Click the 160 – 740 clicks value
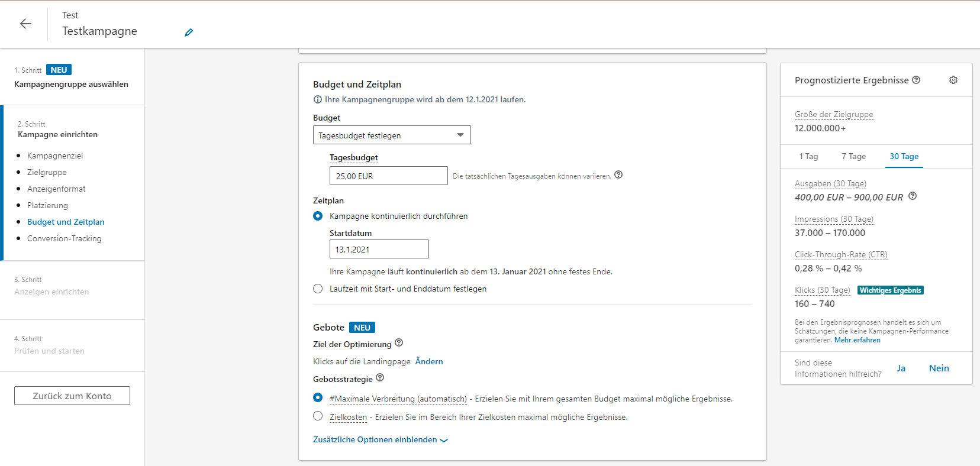Image resolution: width=980 pixels, height=466 pixels. point(814,303)
